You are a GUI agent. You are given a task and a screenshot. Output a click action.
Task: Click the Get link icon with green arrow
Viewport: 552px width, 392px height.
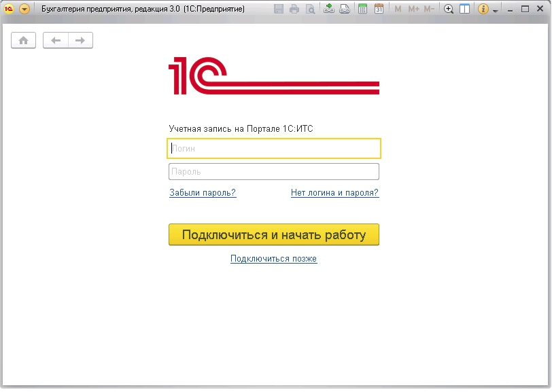tap(330, 8)
